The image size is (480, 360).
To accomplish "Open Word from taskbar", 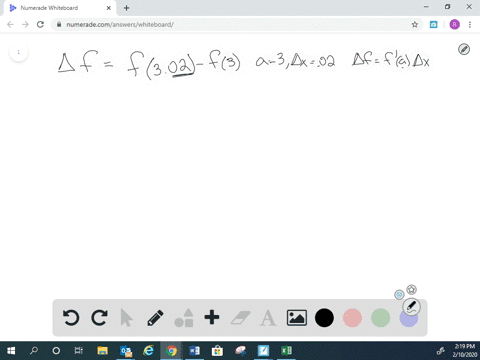I will click(x=194, y=351).
